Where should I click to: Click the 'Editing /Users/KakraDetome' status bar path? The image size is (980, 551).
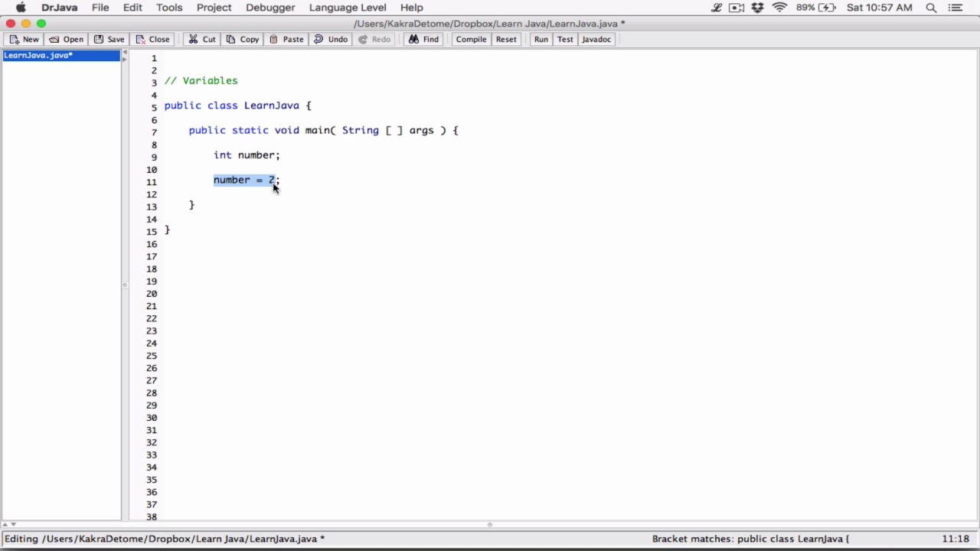pyautogui.click(x=165, y=539)
